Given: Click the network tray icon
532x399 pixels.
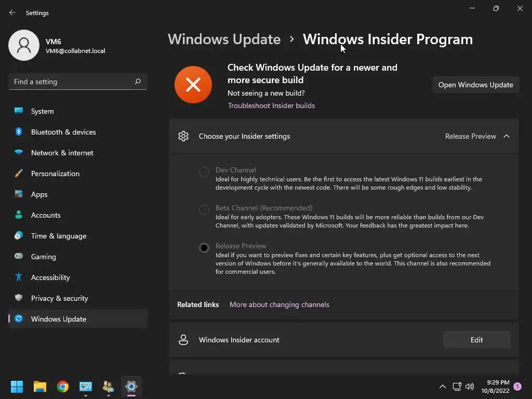Looking at the screenshot, I should coord(457,387).
